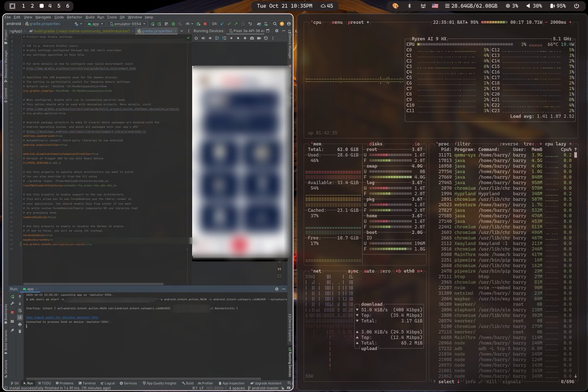Toggle btop net auto scaling
Image resolution: width=588 pixels, height=392 pixels.
(x=369, y=271)
